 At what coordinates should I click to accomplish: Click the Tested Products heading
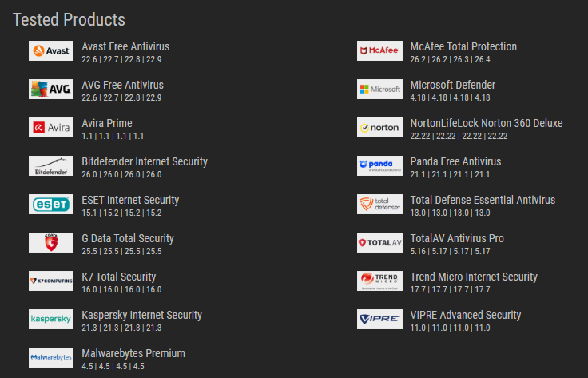(69, 19)
